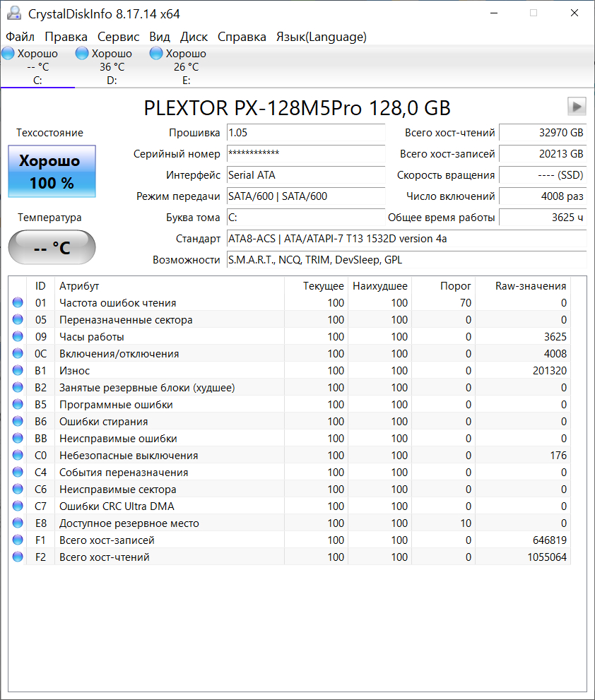Screen dimensions: 595x700
Task: Click the Serial ATA interface field
Action: click(x=306, y=175)
